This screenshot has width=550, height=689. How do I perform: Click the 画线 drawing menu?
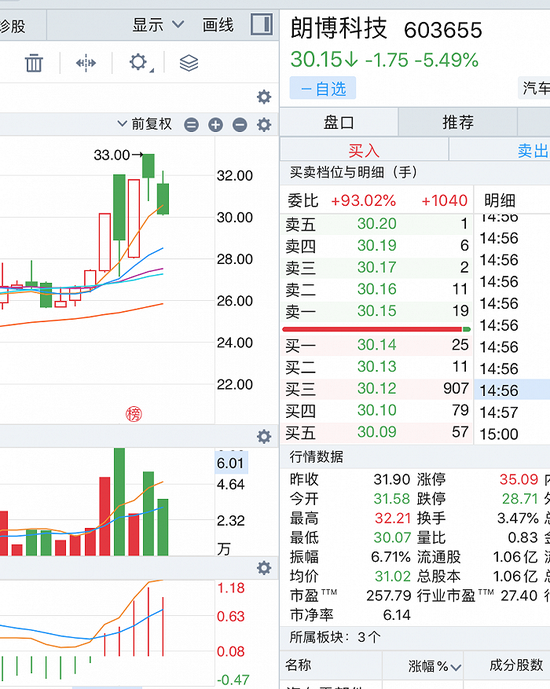pos(218,25)
